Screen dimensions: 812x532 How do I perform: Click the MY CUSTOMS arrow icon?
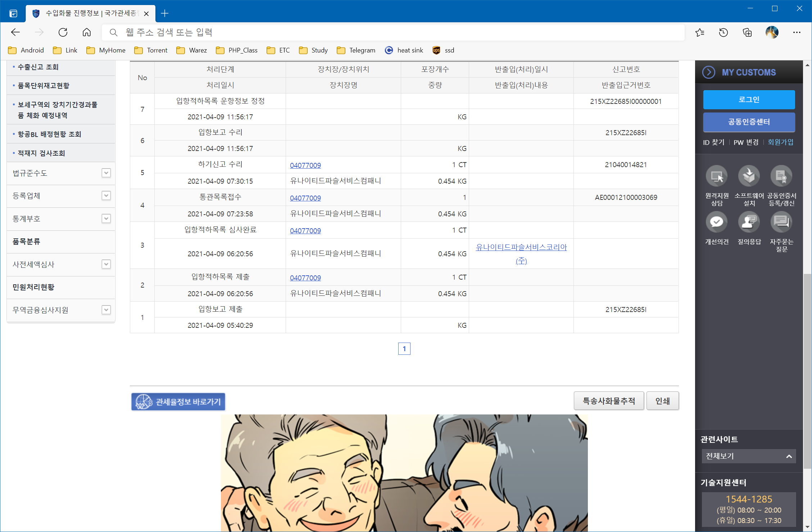coord(709,72)
